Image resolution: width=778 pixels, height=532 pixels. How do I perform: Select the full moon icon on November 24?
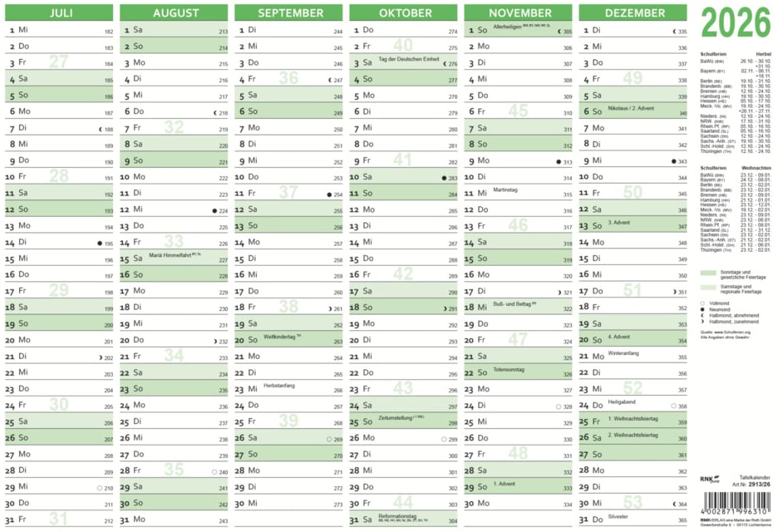click(559, 406)
